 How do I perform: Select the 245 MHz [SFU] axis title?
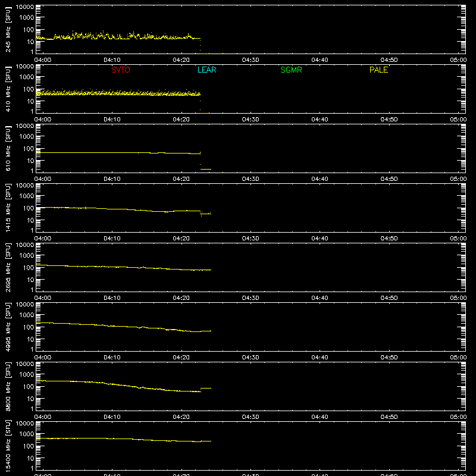tap(8, 29)
